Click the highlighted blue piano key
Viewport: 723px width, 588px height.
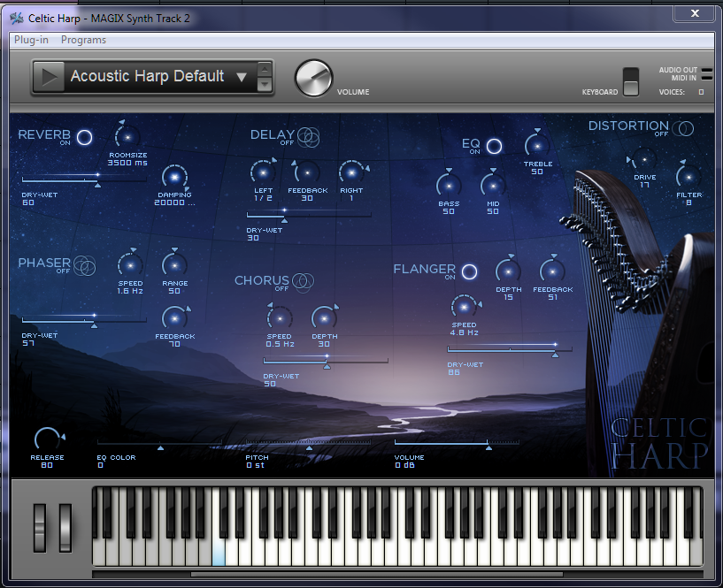coord(219,553)
